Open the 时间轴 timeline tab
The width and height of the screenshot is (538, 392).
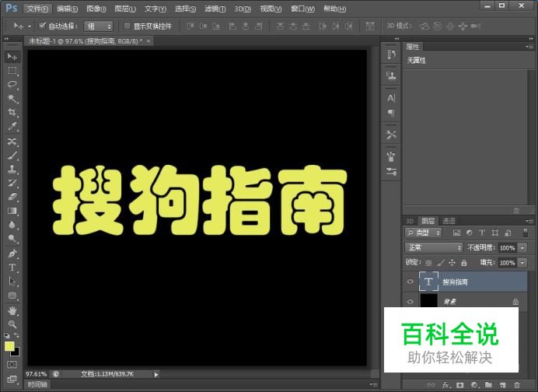pyautogui.click(x=37, y=384)
